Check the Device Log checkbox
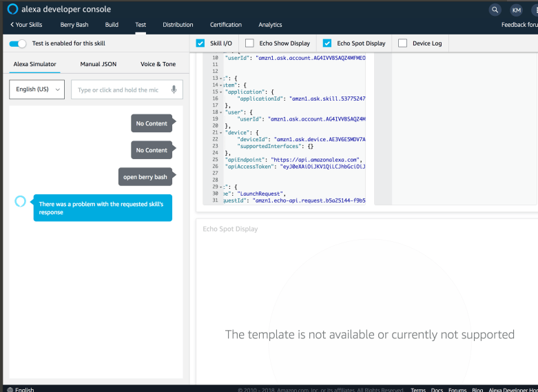The width and height of the screenshot is (538, 392). click(402, 43)
